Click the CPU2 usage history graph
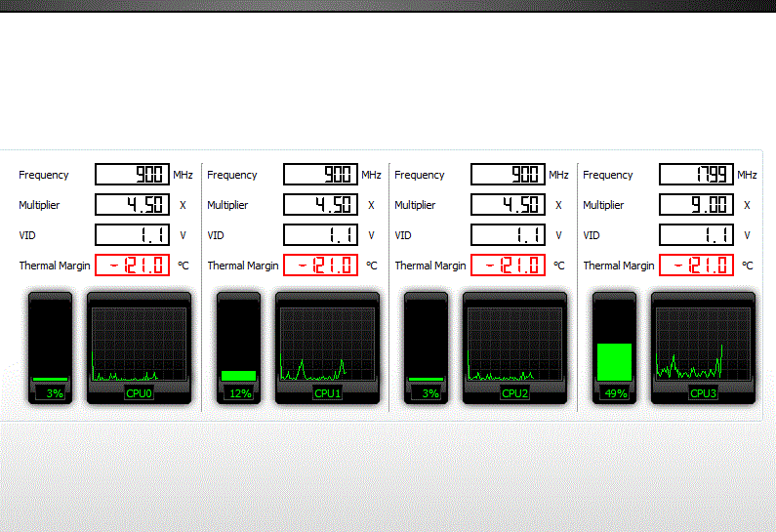 point(514,348)
